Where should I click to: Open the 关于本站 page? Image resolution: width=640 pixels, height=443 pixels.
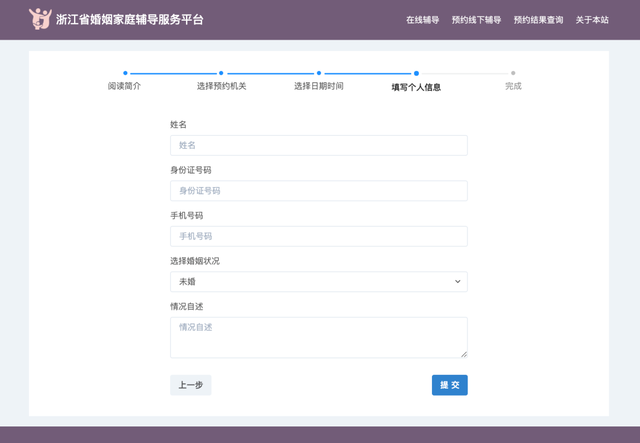(592, 20)
